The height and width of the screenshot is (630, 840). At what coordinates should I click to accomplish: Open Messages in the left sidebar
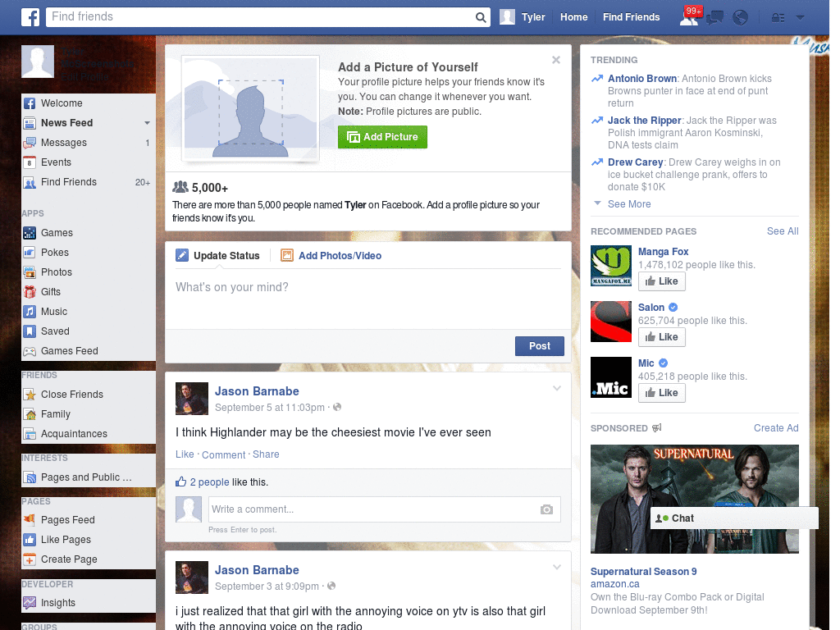[x=89, y=143]
